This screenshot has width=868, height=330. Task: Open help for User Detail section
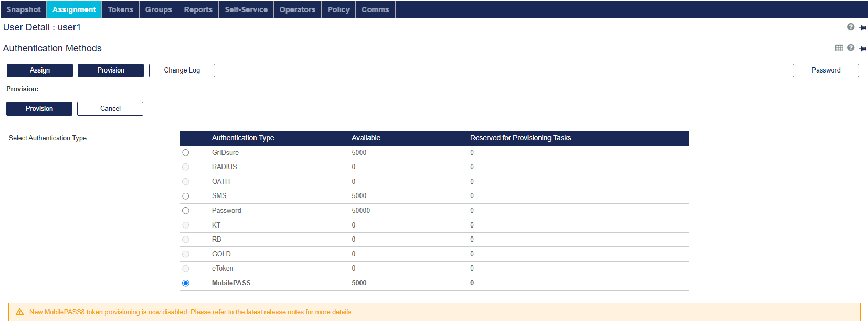[x=851, y=27]
